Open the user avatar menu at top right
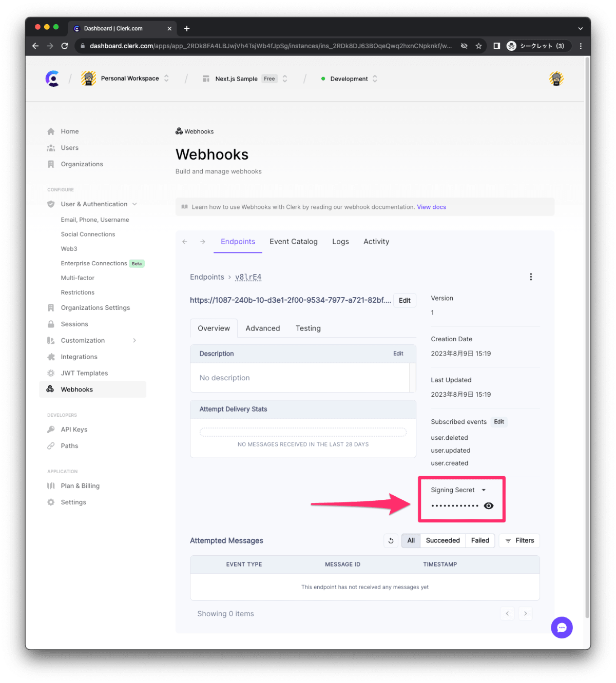The height and width of the screenshot is (683, 616). (x=556, y=79)
